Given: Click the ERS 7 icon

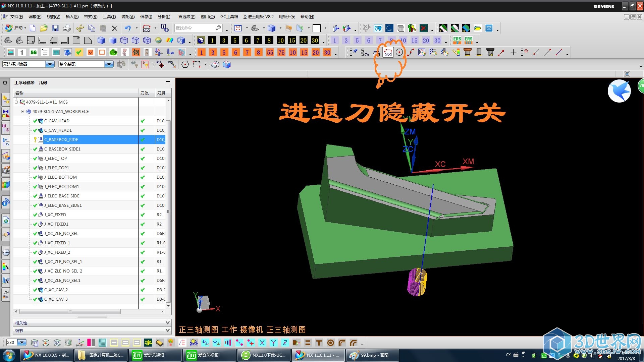Looking at the screenshot, I should (x=457, y=41).
